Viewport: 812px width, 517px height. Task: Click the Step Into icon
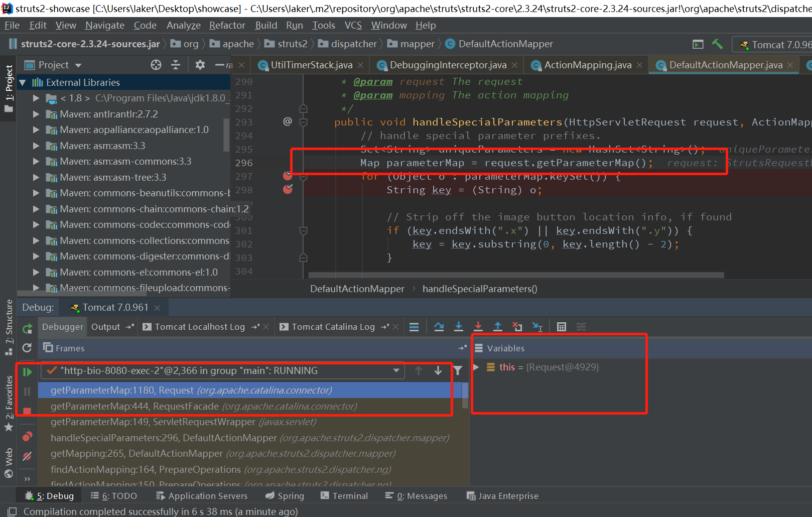459,327
